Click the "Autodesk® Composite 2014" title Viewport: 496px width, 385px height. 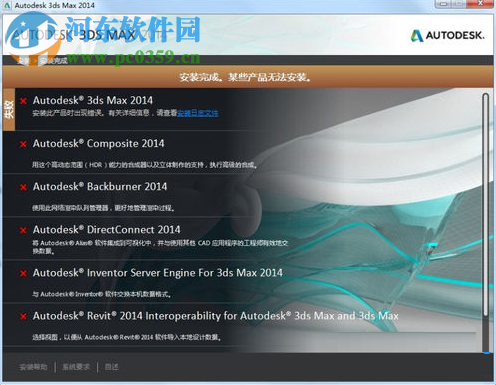[x=98, y=144]
